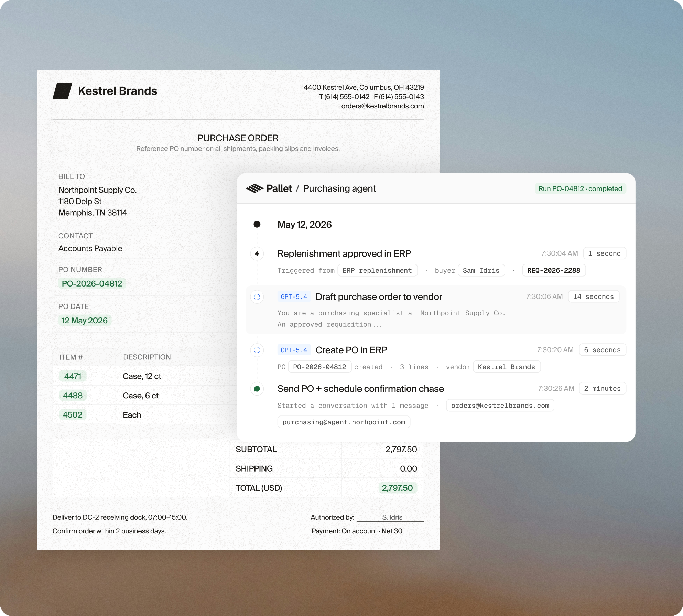This screenshot has height=616, width=683.
Task: Open the Replenishment approved in ERP step
Action: (x=344, y=253)
